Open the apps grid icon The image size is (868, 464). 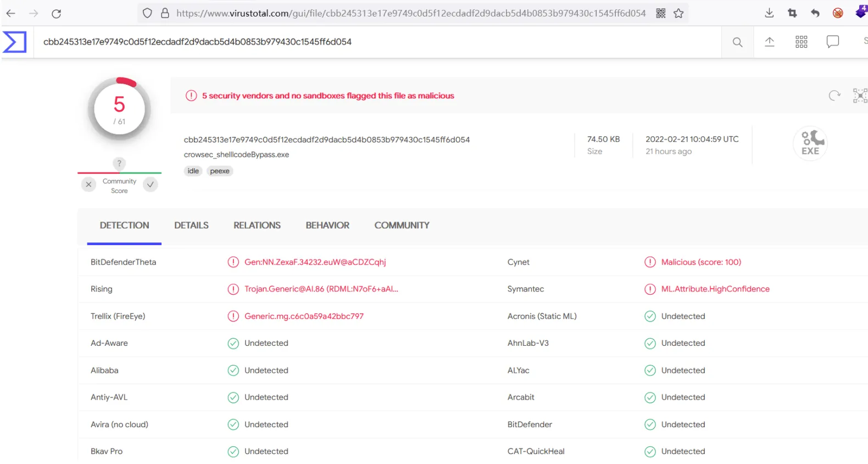802,42
